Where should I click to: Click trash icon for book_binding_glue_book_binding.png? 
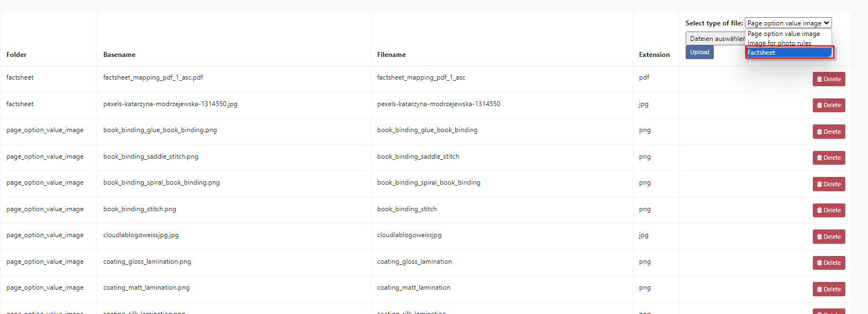pos(819,132)
